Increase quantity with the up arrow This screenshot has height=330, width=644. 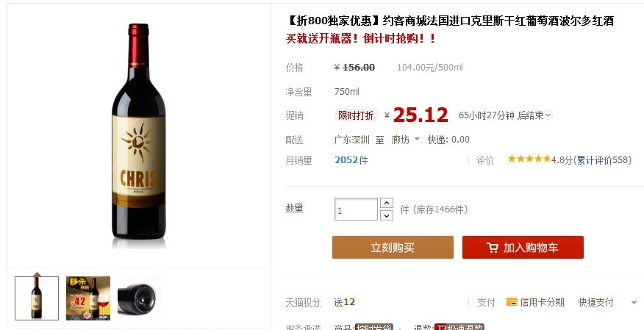pyautogui.click(x=387, y=203)
